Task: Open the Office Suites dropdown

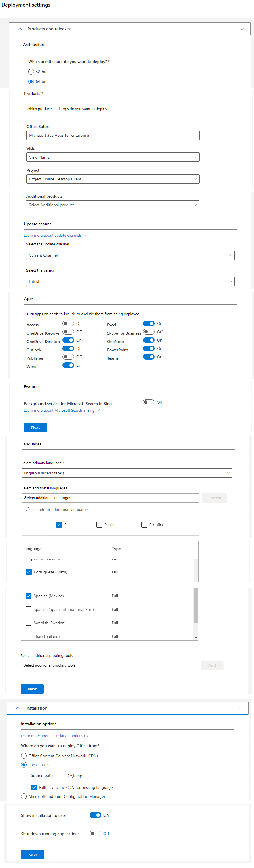Action: (113, 135)
